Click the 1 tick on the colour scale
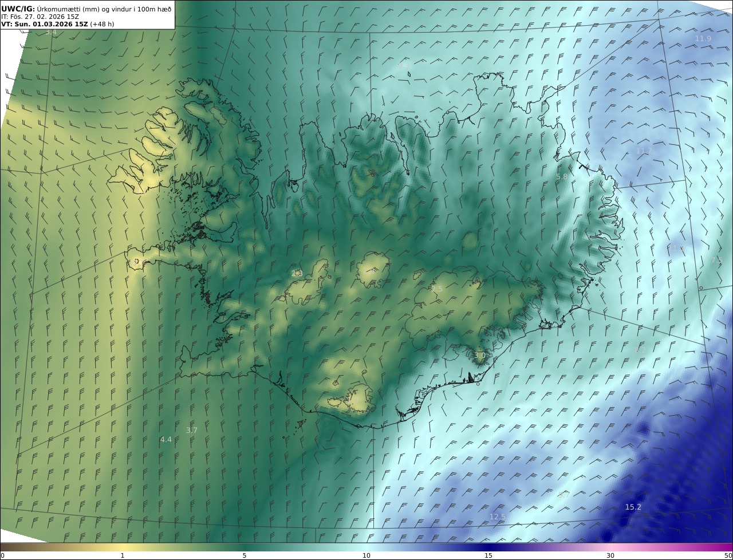733x560 pixels. click(123, 555)
